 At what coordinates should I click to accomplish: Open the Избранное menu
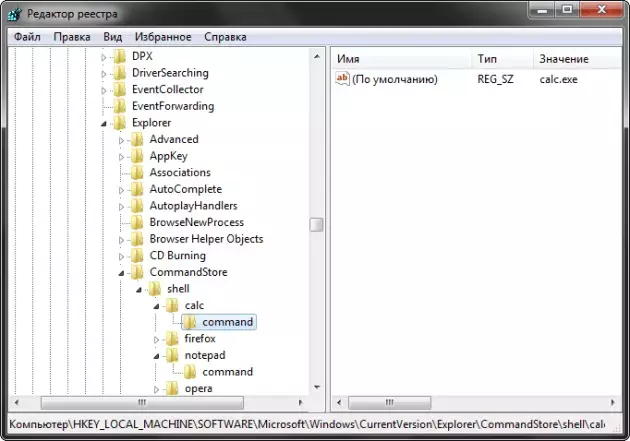click(163, 37)
